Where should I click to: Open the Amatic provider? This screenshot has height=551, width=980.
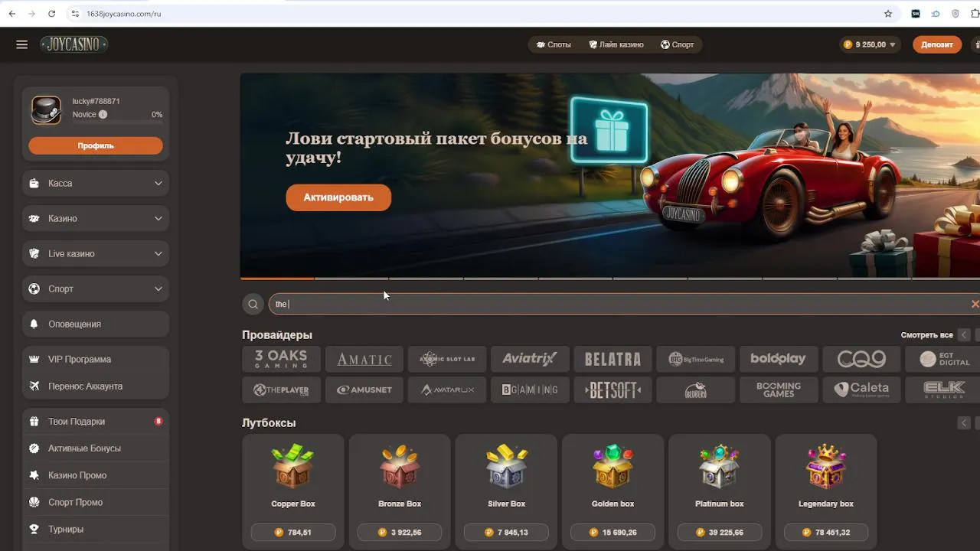[x=364, y=359]
